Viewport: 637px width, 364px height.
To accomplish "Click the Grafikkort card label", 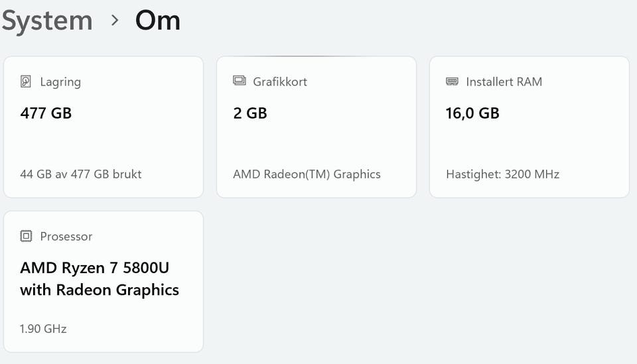I will click(x=279, y=82).
